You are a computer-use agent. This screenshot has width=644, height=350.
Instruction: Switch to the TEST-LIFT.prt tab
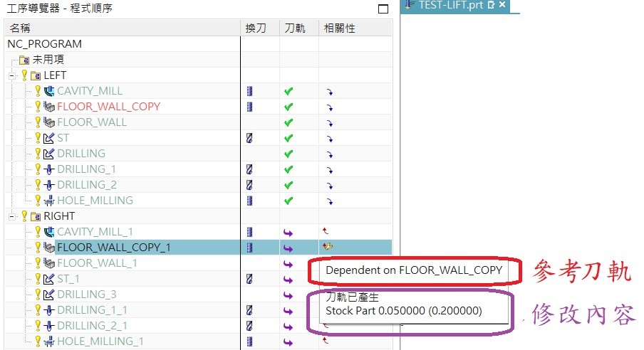450,5
